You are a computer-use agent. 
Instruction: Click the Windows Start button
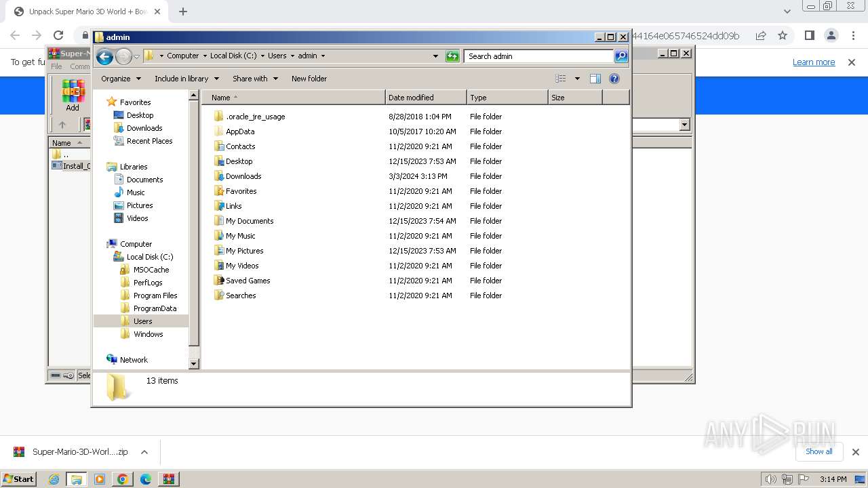point(19,479)
